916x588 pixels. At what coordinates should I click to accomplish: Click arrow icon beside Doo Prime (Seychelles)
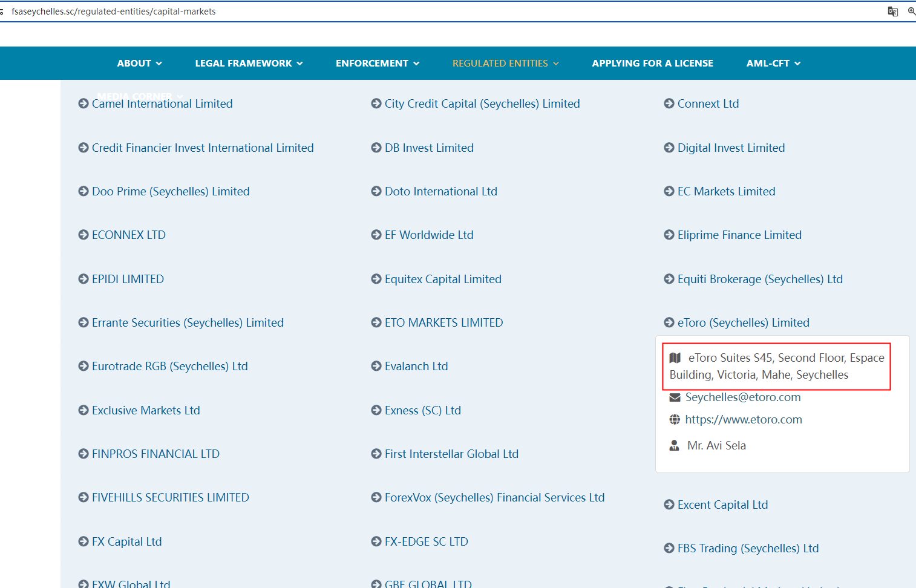tap(83, 191)
